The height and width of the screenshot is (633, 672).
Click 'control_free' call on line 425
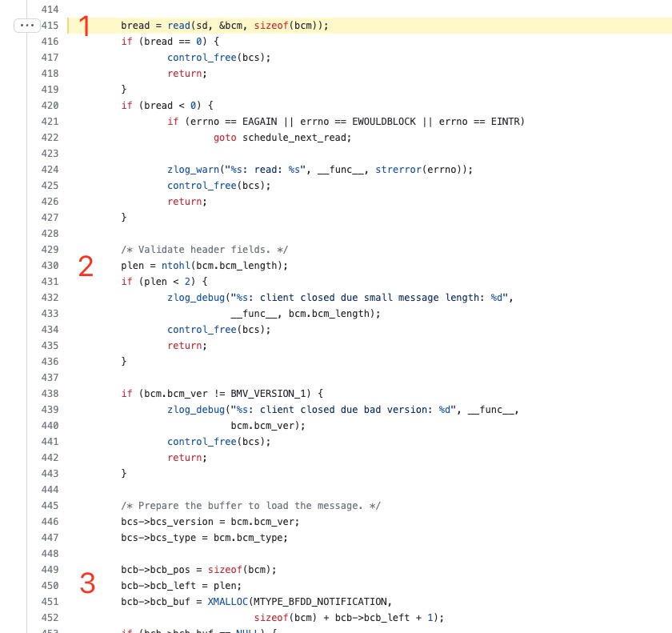pyautogui.click(x=202, y=186)
